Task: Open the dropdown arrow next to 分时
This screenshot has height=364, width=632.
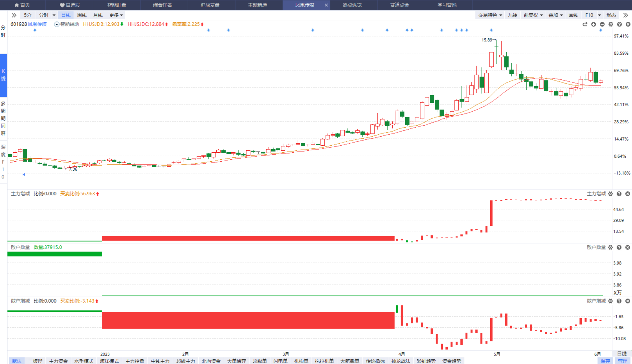Action: tap(54, 15)
